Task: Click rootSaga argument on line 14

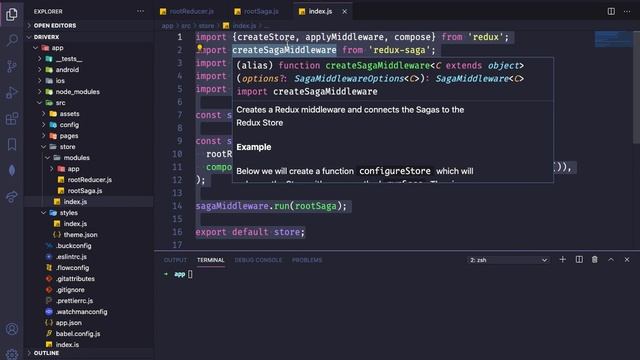Action: (x=316, y=206)
